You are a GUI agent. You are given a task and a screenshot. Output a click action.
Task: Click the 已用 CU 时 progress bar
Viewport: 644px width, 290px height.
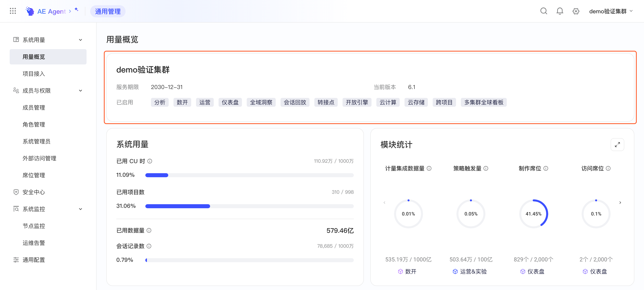click(249, 175)
